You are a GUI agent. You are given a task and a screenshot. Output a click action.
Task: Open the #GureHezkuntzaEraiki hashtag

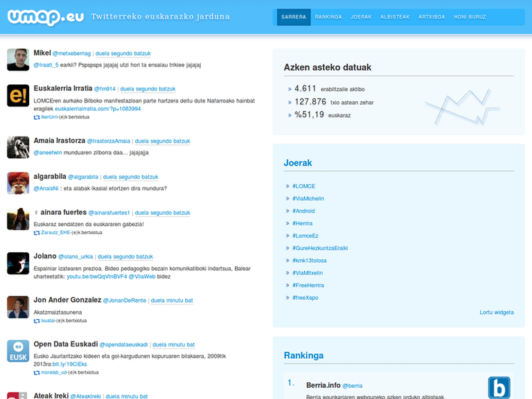point(320,248)
